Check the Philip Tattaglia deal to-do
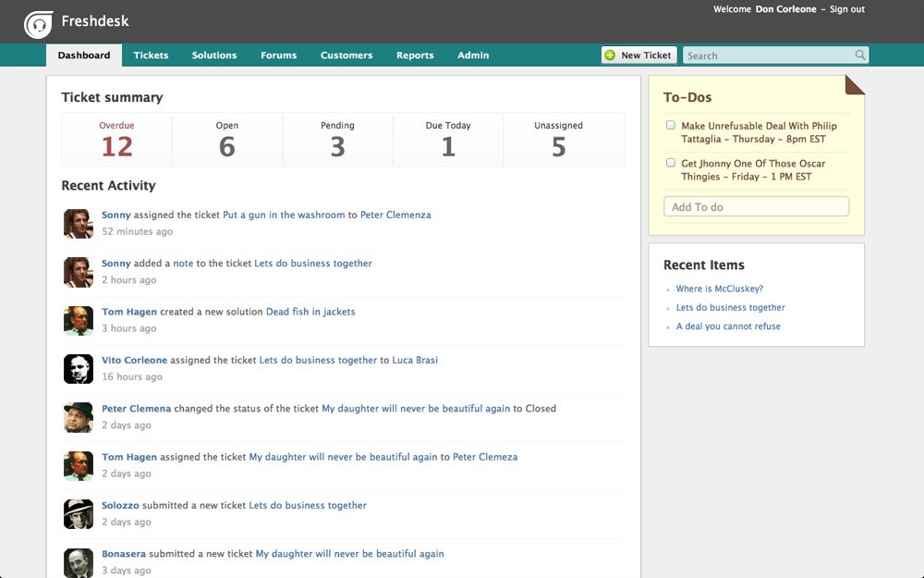 click(x=671, y=125)
